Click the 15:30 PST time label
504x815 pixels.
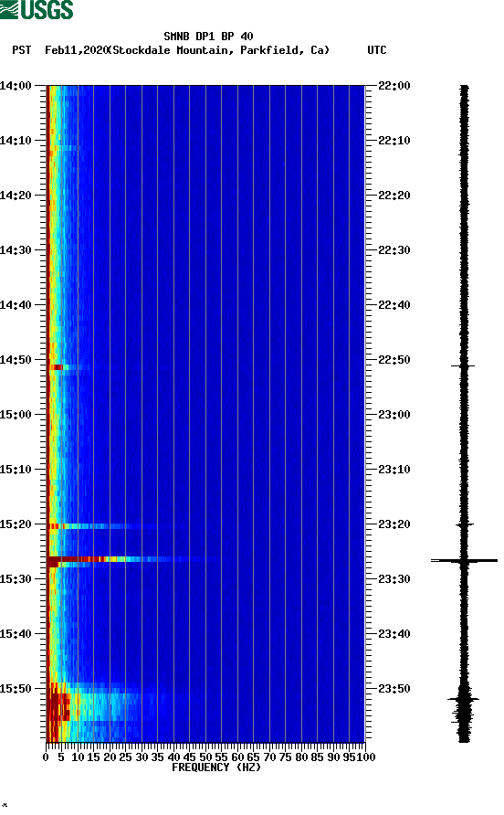coord(16,579)
